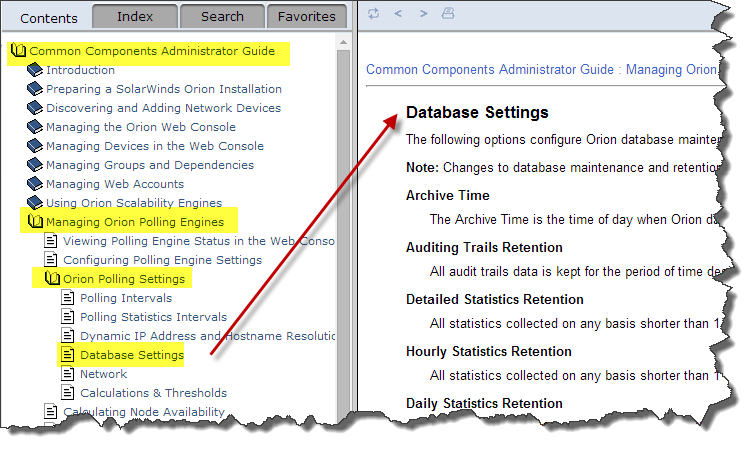Collapse Orion Polling Settings section
Image resolution: width=755 pixels, height=453 pixels.
click(124, 279)
